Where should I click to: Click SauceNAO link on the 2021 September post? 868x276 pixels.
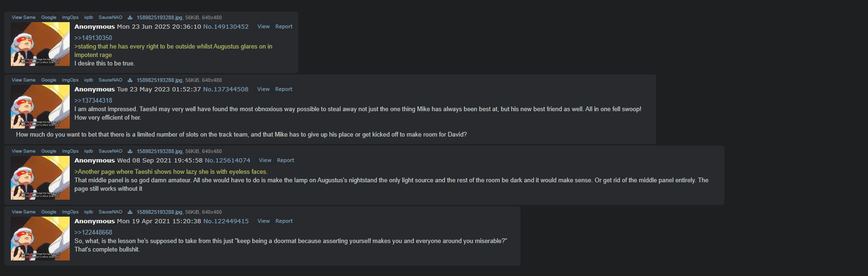click(x=110, y=151)
